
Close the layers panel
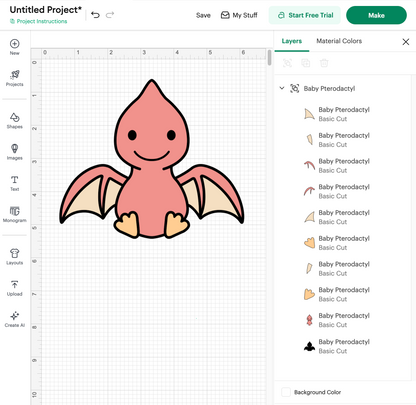(x=406, y=42)
